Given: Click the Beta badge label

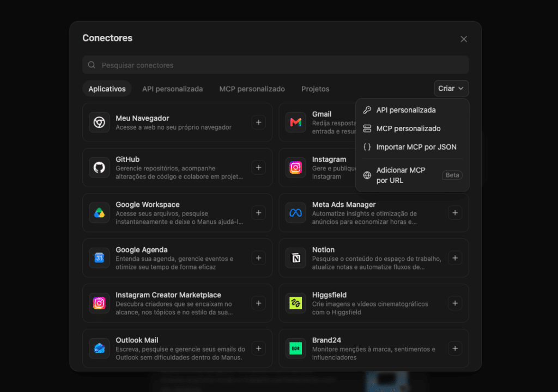Looking at the screenshot, I should coord(452,175).
